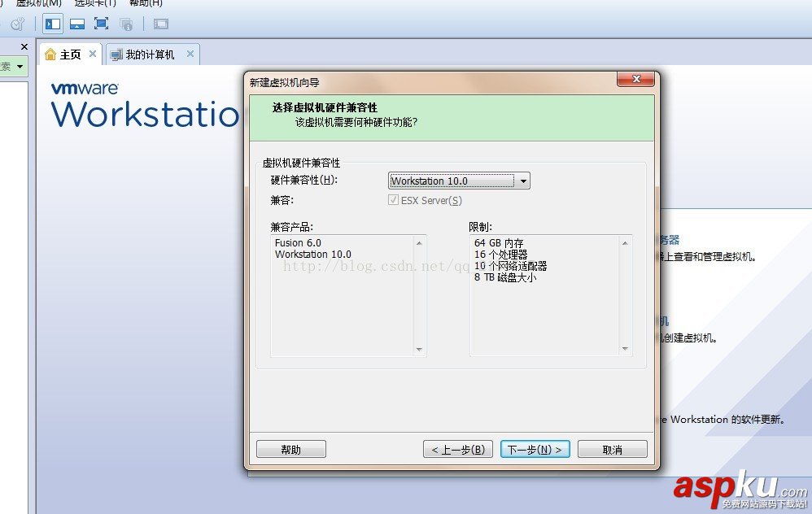Click scroll down arrow of 兼容产品 list

click(x=419, y=350)
